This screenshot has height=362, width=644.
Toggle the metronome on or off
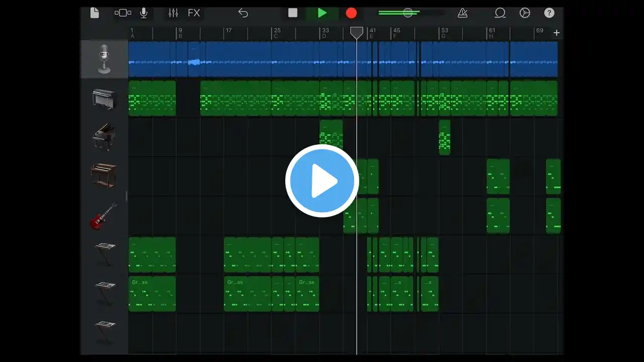(x=462, y=13)
